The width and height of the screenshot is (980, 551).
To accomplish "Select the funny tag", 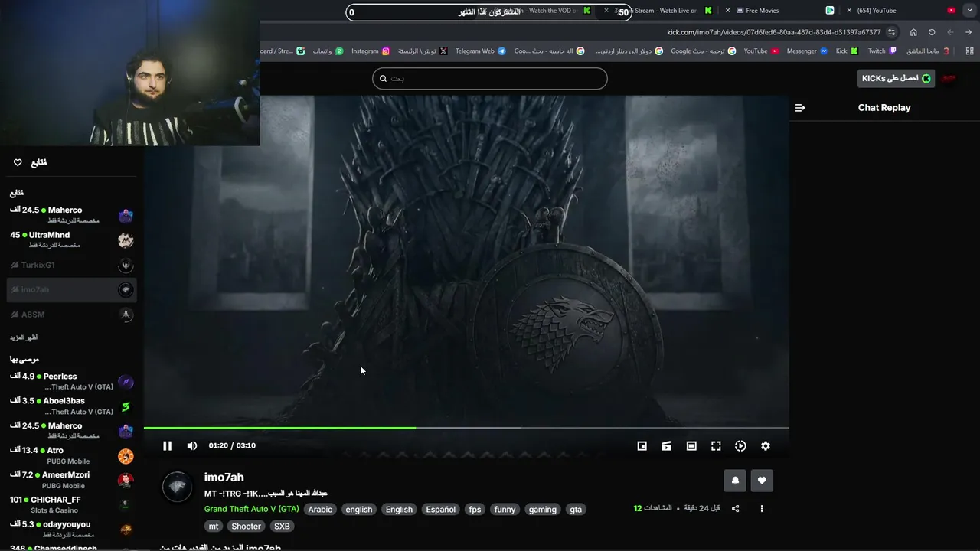I will tap(505, 510).
